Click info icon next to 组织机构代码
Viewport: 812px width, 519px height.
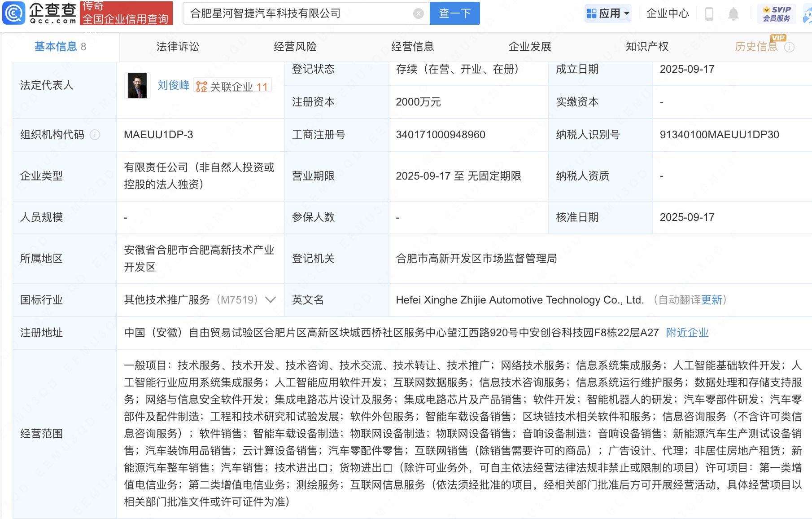(x=95, y=135)
